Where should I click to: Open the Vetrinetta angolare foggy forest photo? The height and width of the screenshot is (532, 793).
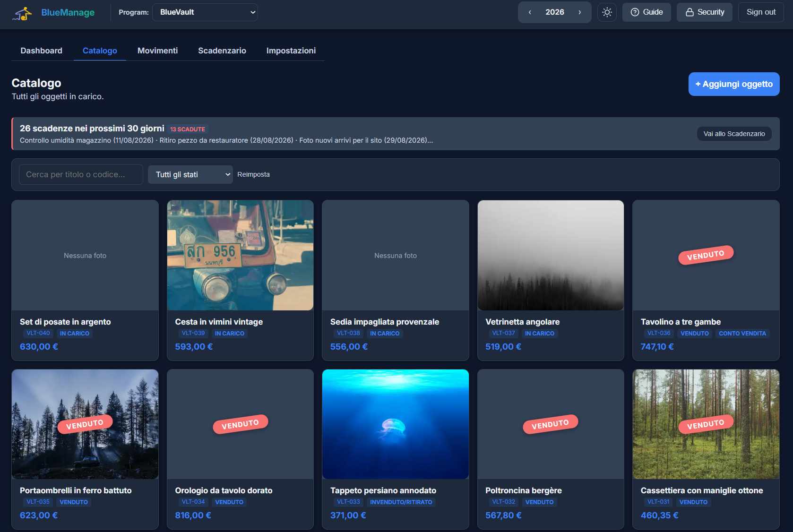click(x=551, y=255)
